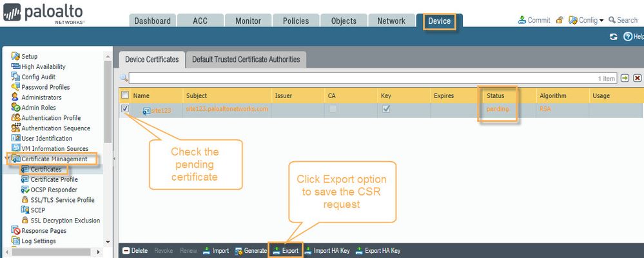Click the sidebar vertical scrollbar up arrow
This screenshot has width=644, height=258.
tap(108, 56)
